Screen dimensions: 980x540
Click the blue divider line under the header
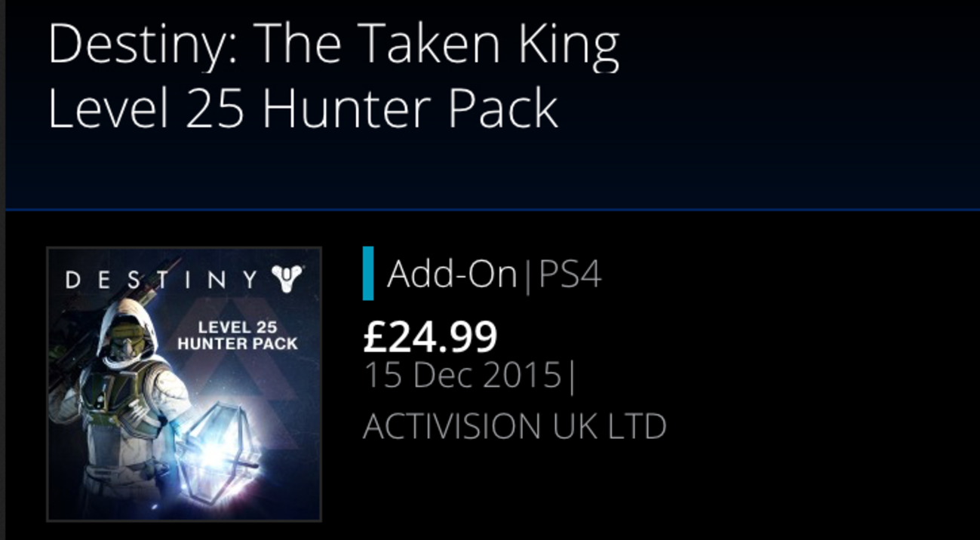click(x=490, y=209)
